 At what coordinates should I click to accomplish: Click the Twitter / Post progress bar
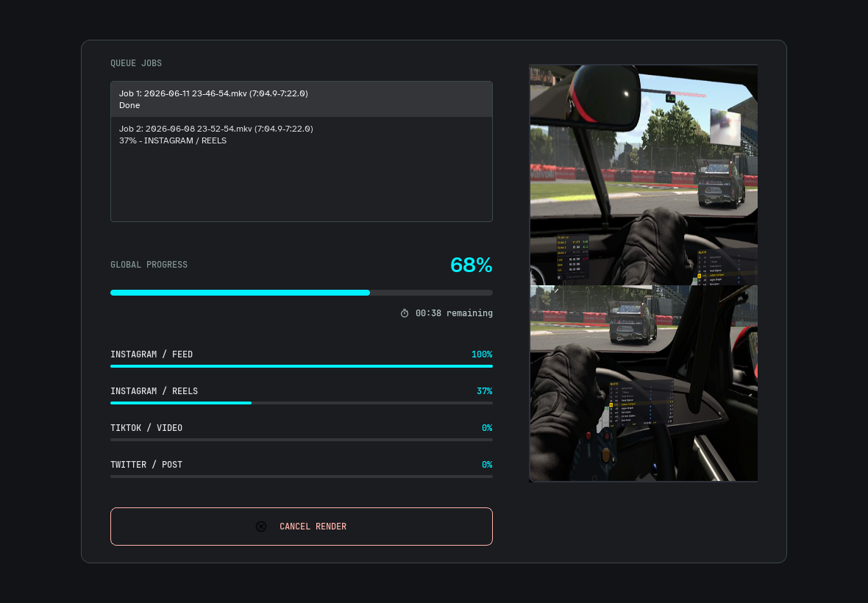click(x=302, y=477)
